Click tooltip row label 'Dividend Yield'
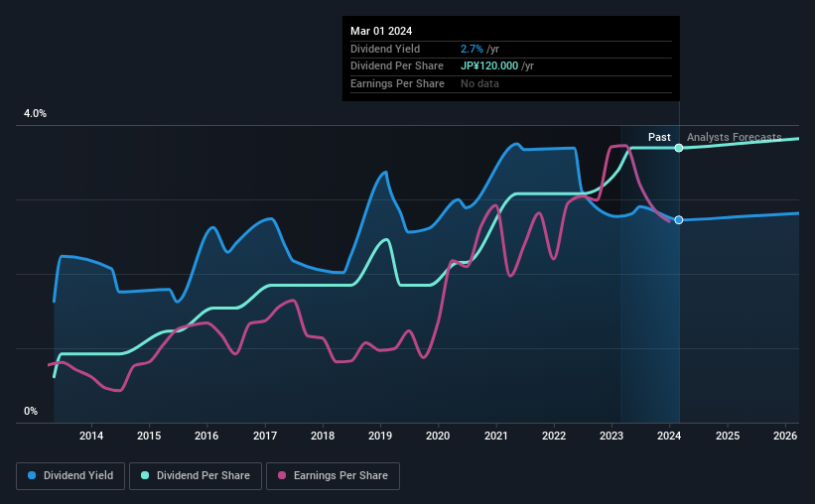This screenshot has width=815, height=504. (x=384, y=49)
